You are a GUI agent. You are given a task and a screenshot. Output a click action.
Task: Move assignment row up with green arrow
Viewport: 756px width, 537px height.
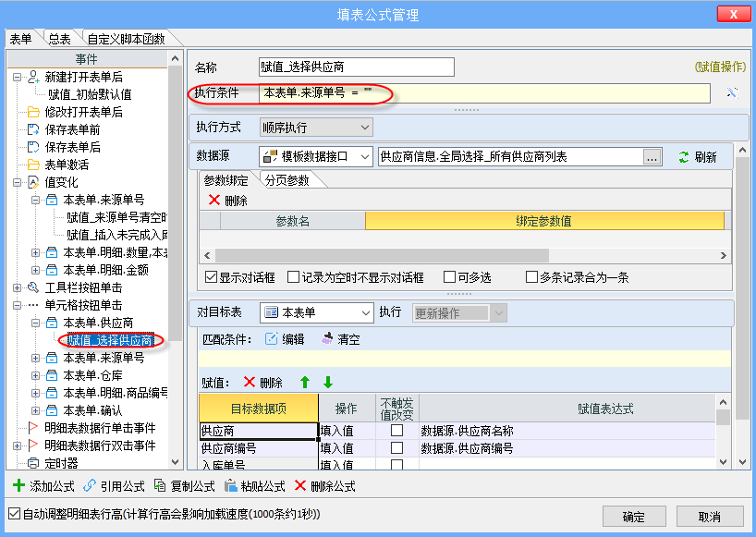pos(305,383)
